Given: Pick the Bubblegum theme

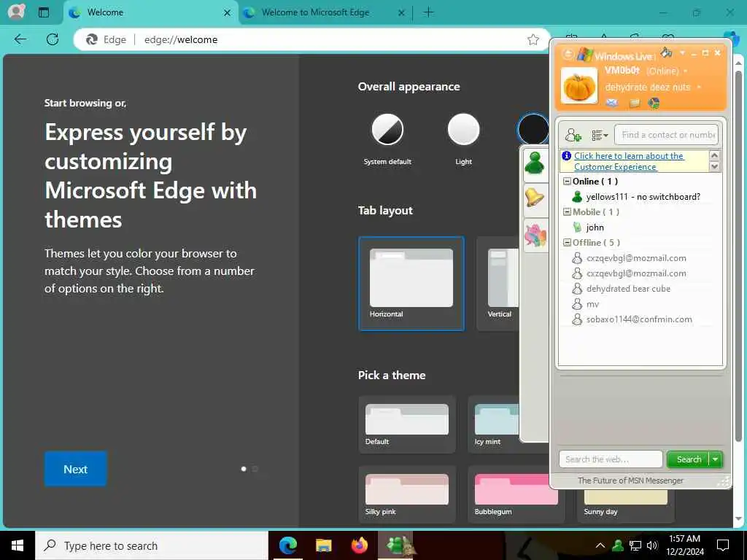Looking at the screenshot, I should 516,494.
